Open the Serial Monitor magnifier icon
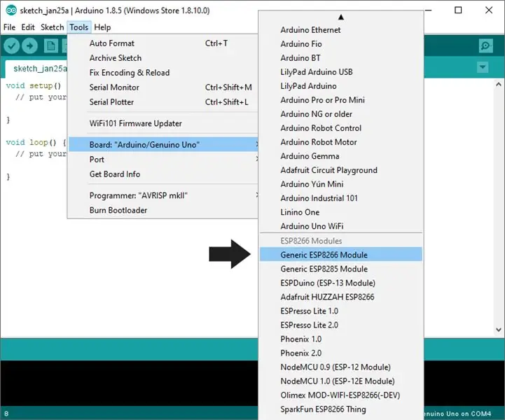This screenshot has width=505, height=420. pyautogui.click(x=485, y=45)
